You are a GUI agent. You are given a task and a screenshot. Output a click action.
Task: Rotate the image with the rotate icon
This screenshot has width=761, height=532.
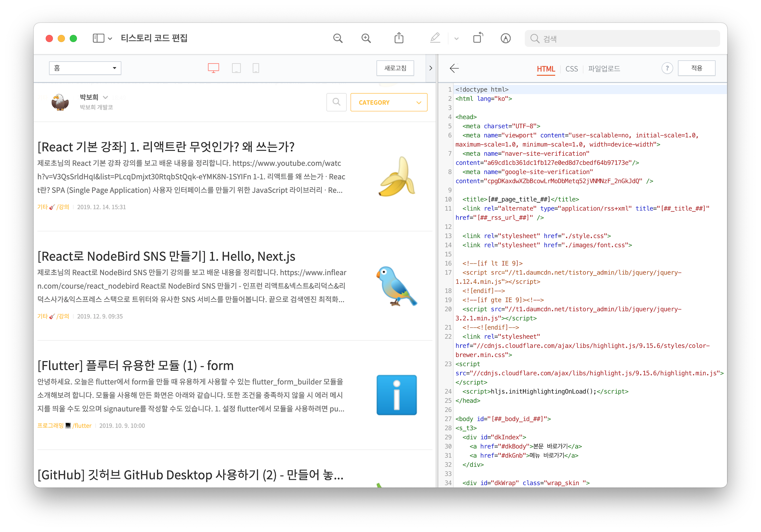478,38
